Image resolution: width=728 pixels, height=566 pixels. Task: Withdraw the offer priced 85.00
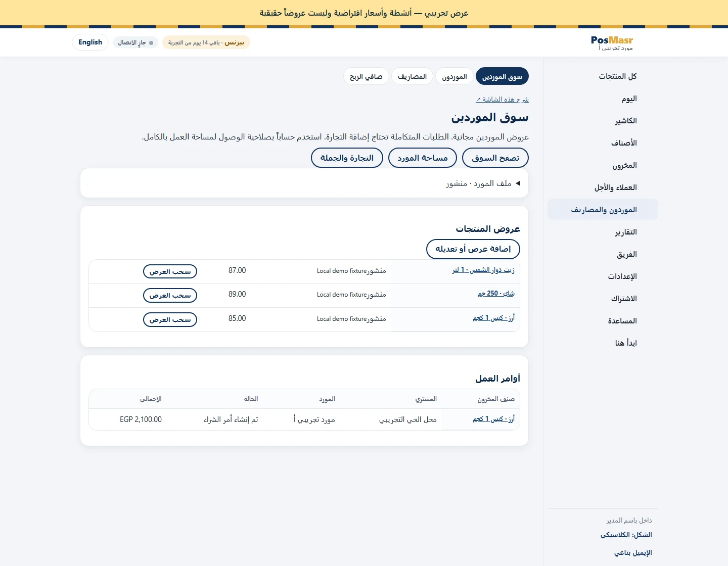click(x=170, y=319)
